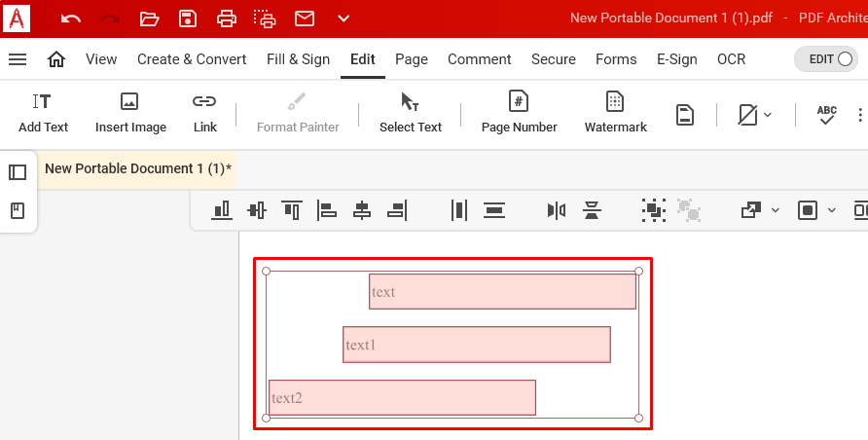
Task: Send document via email icon
Action: pos(305,18)
